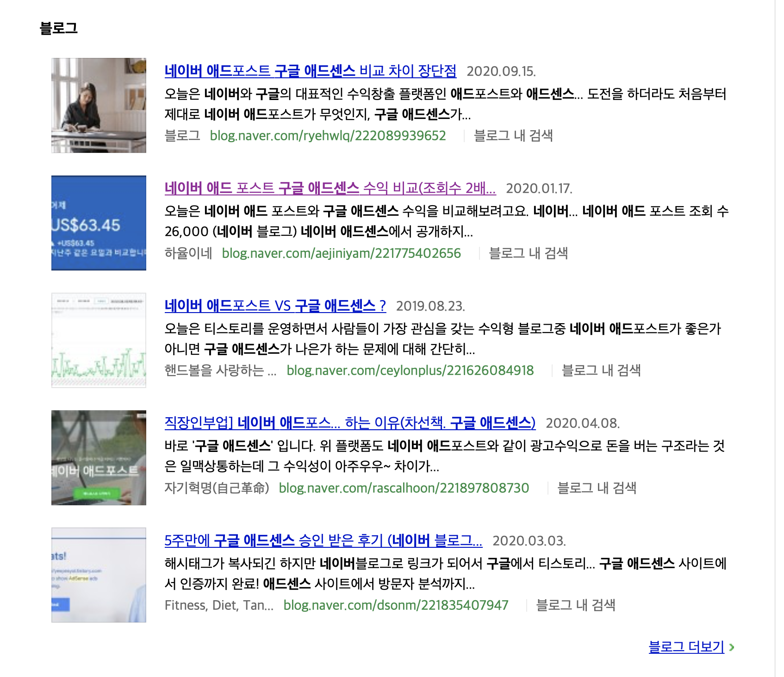The width and height of the screenshot is (784, 677).
Task: Open the 직장인부업] 네이버 애드포스... post title
Action: point(350,423)
